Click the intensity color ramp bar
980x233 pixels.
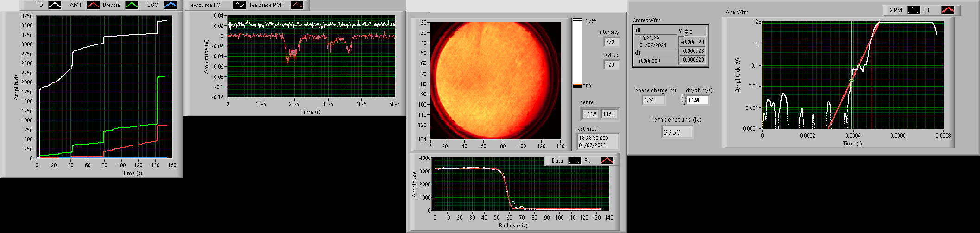point(577,53)
